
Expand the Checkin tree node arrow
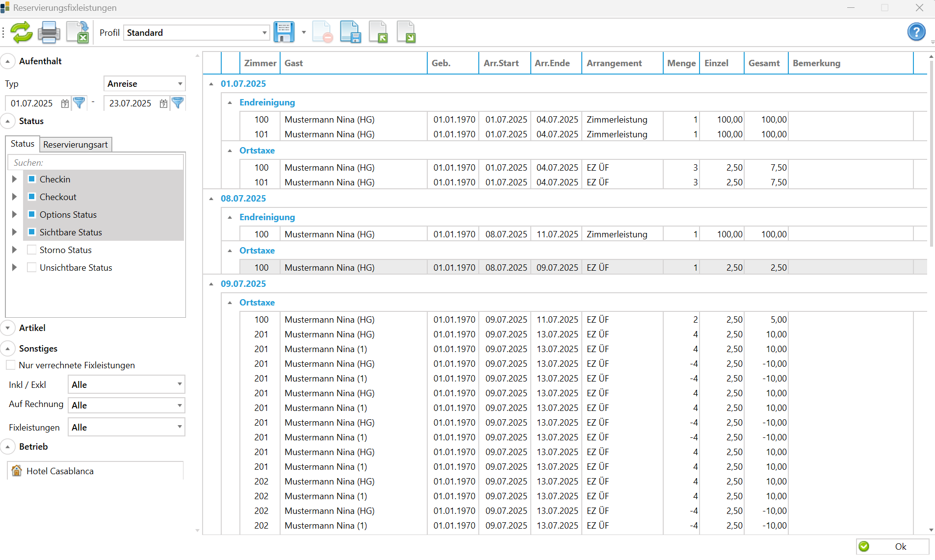(14, 179)
